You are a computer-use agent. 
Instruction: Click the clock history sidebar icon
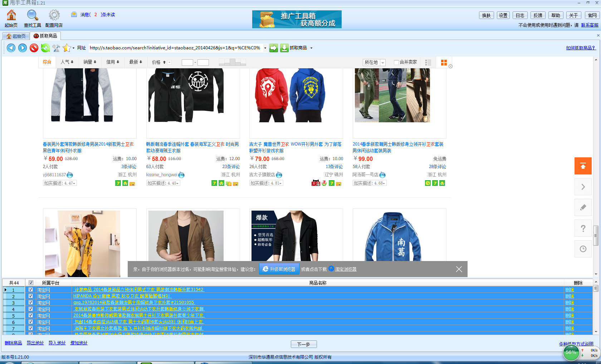pyautogui.click(x=583, y=249)
